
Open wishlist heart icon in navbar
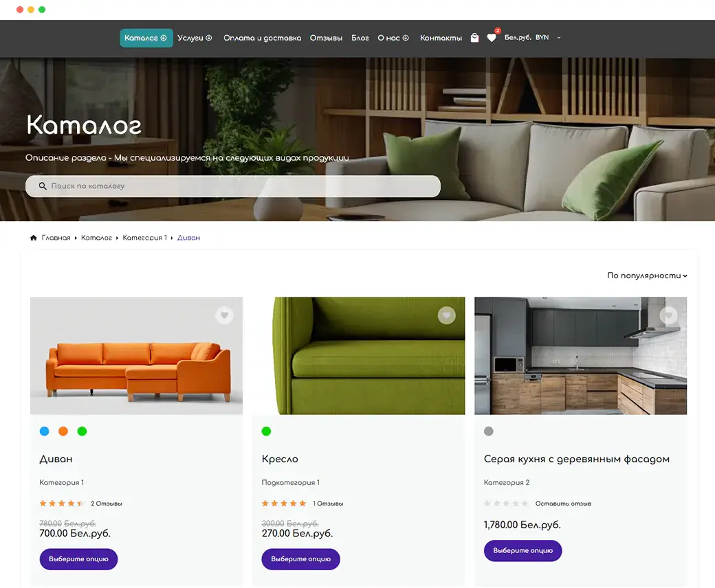tap(492, 38)
